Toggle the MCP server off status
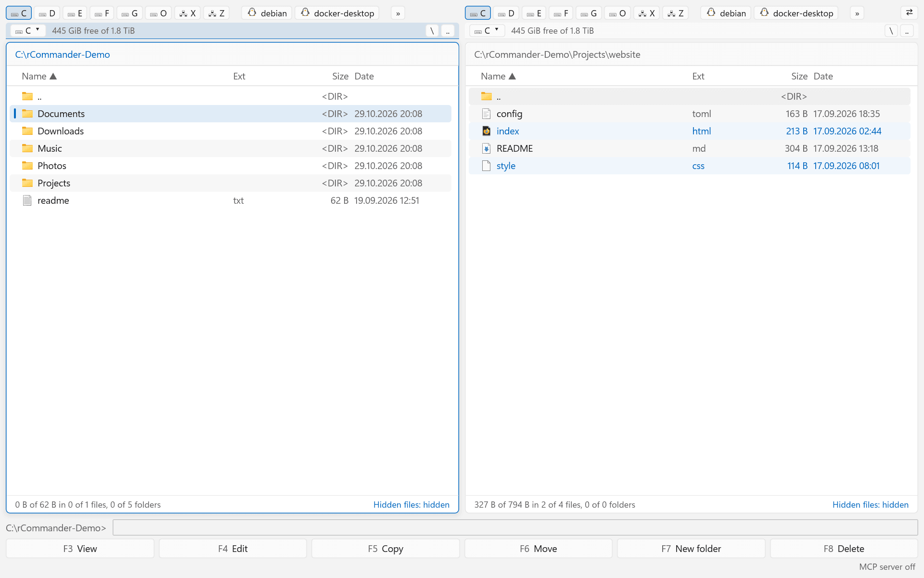This screenshot has height=578, width=924. pyautogui.click(x=887, y=567)
